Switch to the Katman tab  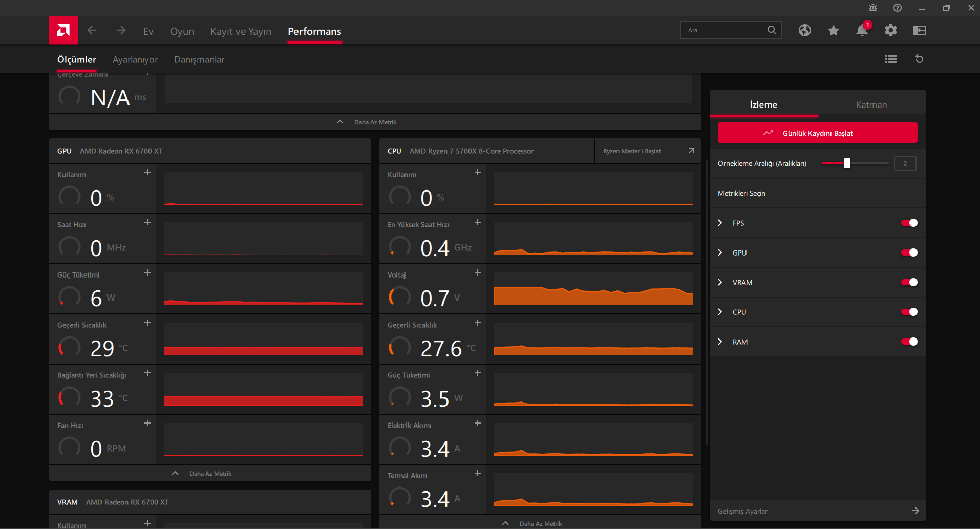coord(871,105)
